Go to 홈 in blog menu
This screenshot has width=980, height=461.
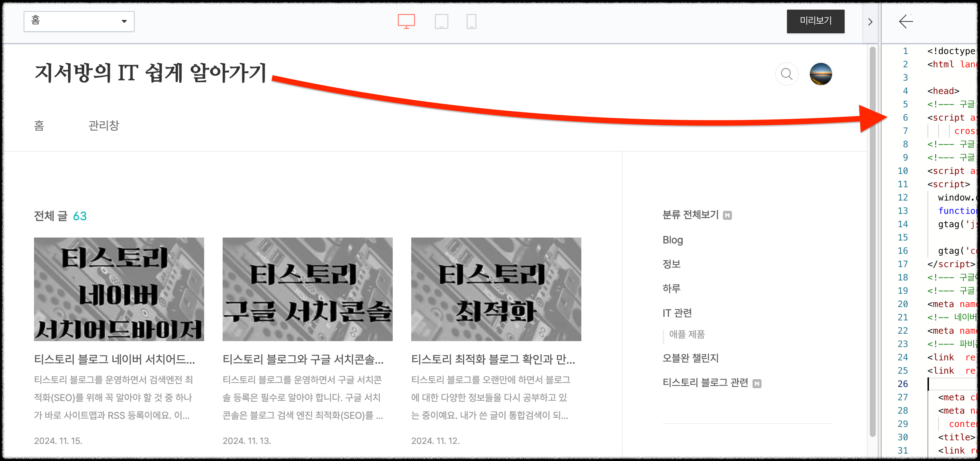click(x=39, y=125)
